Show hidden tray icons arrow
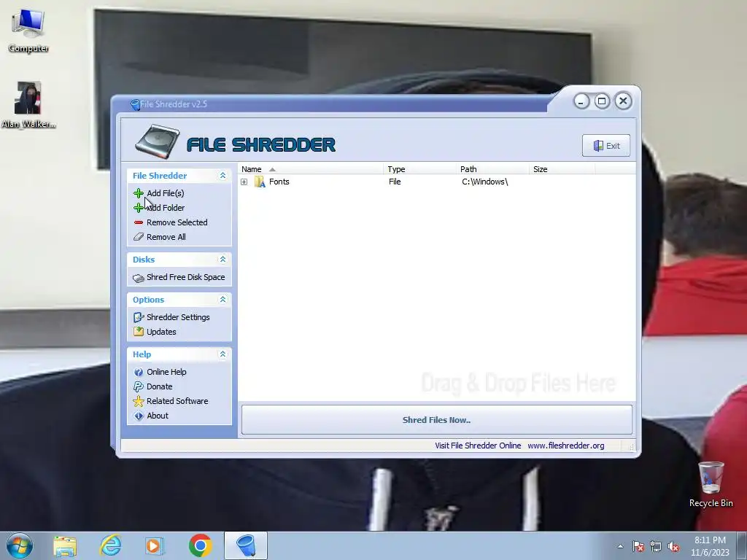747x560 pixels. tap(620, 546)
